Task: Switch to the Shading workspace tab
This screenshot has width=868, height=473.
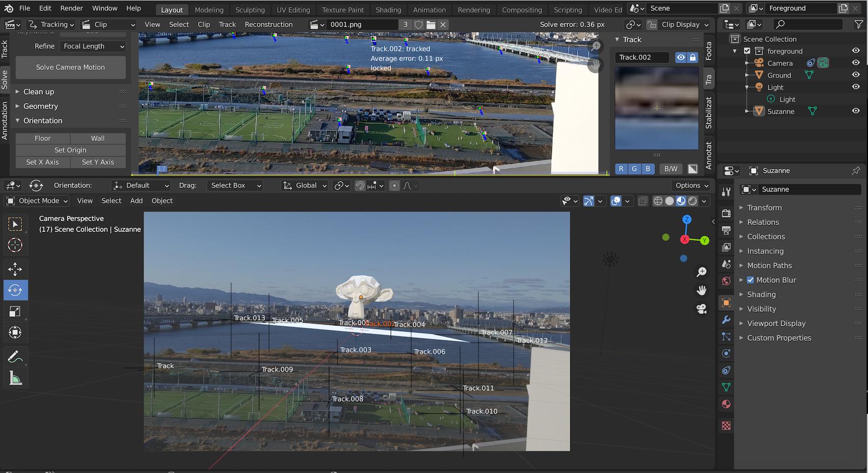Action: point(389,10)
